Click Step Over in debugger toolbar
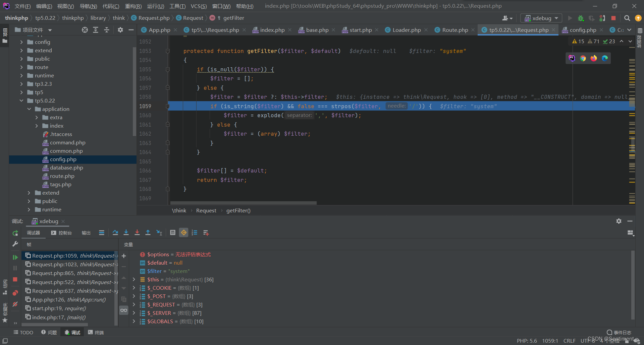The width and height of the screenshot is (644, 345). point(115,232)
